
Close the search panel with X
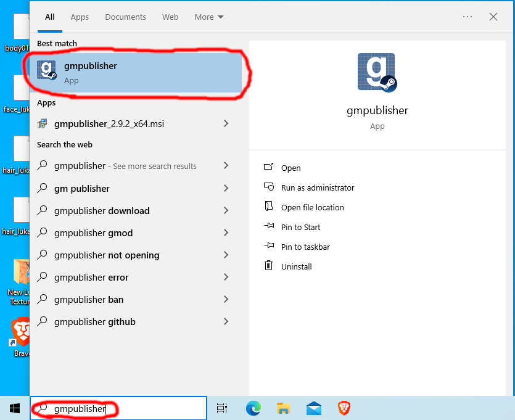click(x=493, y=17)
